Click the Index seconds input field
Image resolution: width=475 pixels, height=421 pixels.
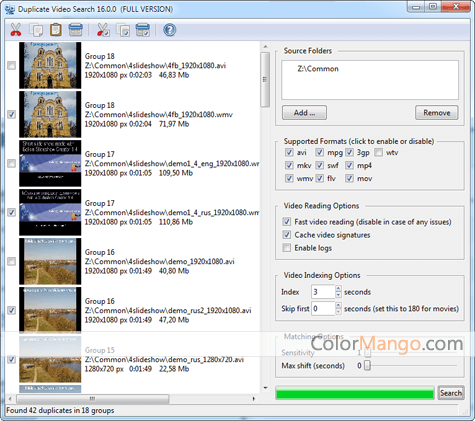[323, 292]
